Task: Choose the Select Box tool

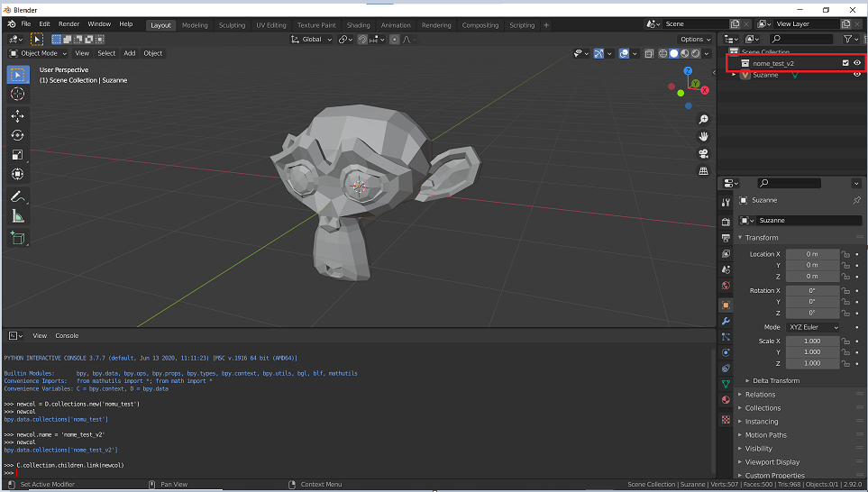Action: pos(18,74)
